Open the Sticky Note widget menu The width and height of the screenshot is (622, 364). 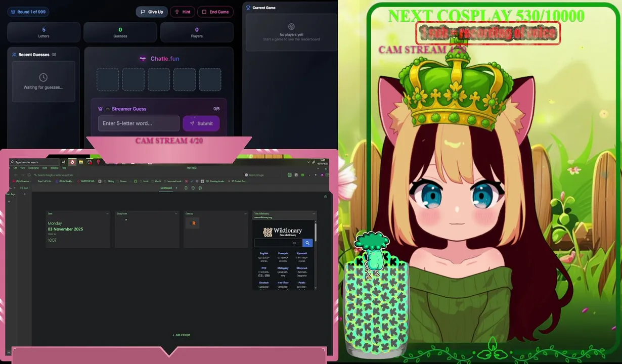pos(176,214)
